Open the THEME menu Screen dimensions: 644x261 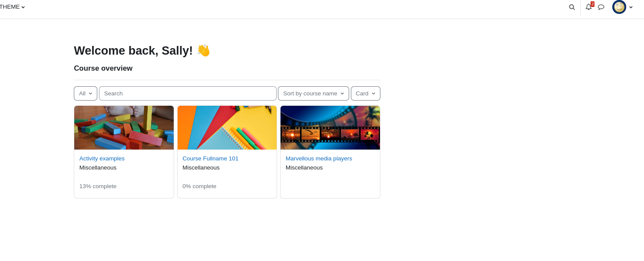[12, 7]
